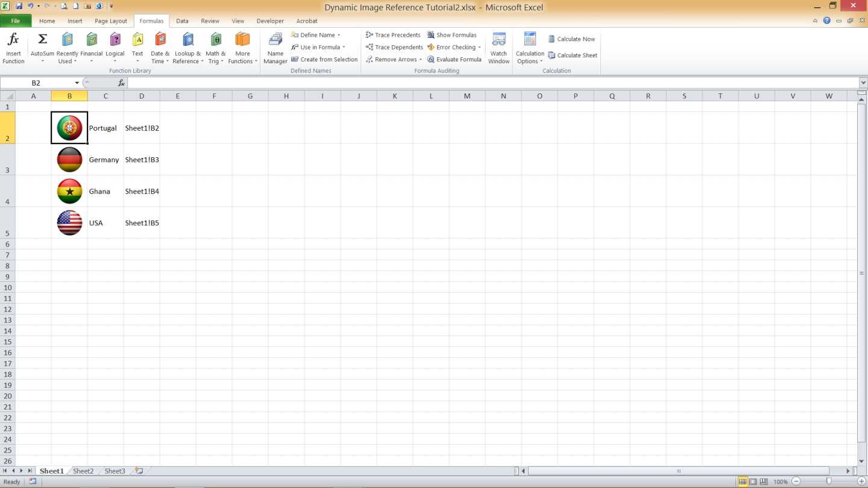This screenshot has height=488, width=868.
Task: Switch to the Page Layout tab
Action: coord(111,21)
